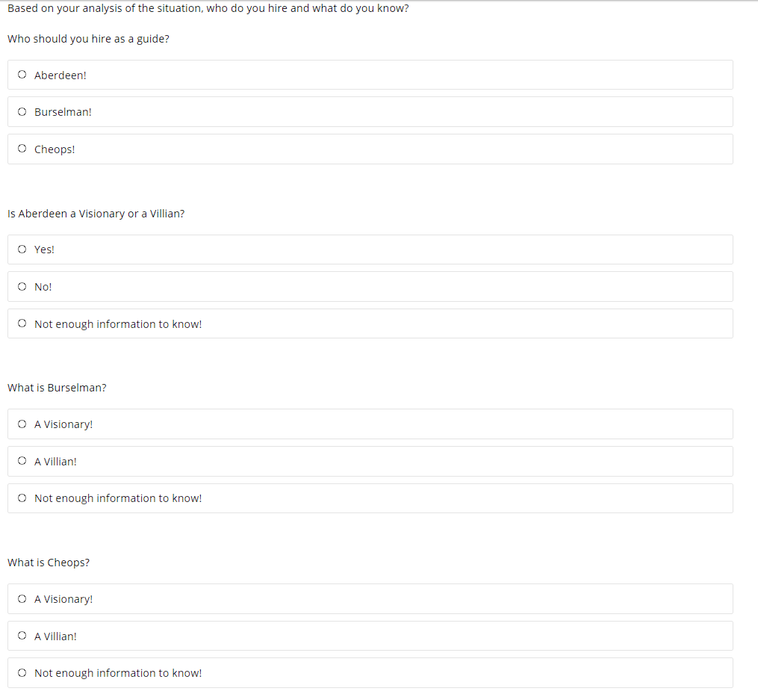
Task: Click the Who should you hire question heading
Action: 88,38
